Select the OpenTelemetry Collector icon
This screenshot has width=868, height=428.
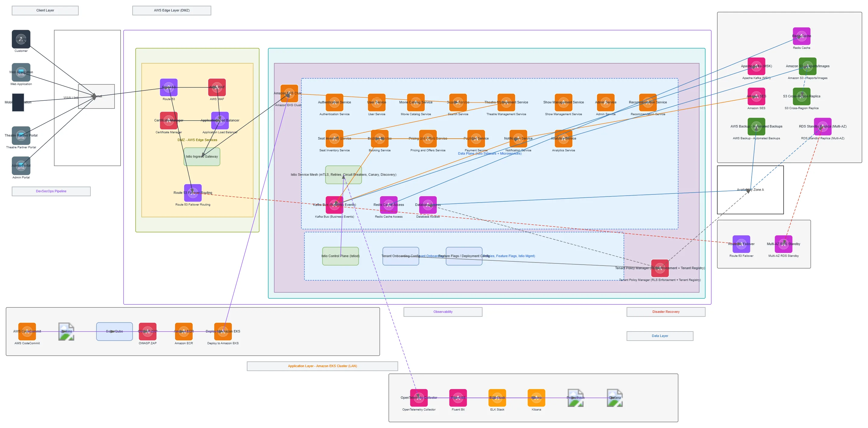(x=419, y=398)
